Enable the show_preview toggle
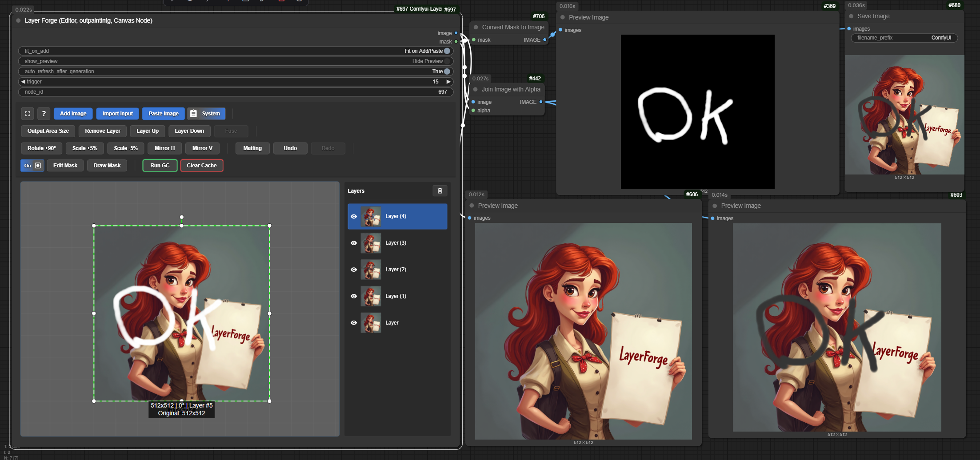 (x=447, y=61)
